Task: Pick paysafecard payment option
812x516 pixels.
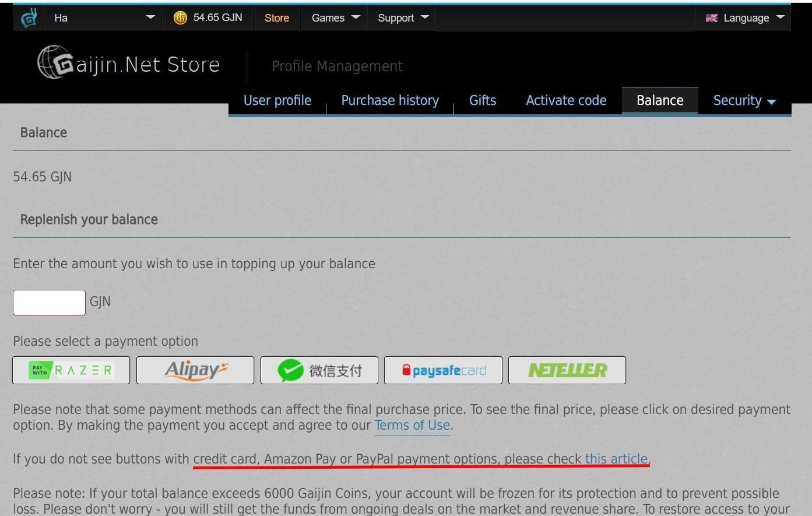Action: point(443,370)
